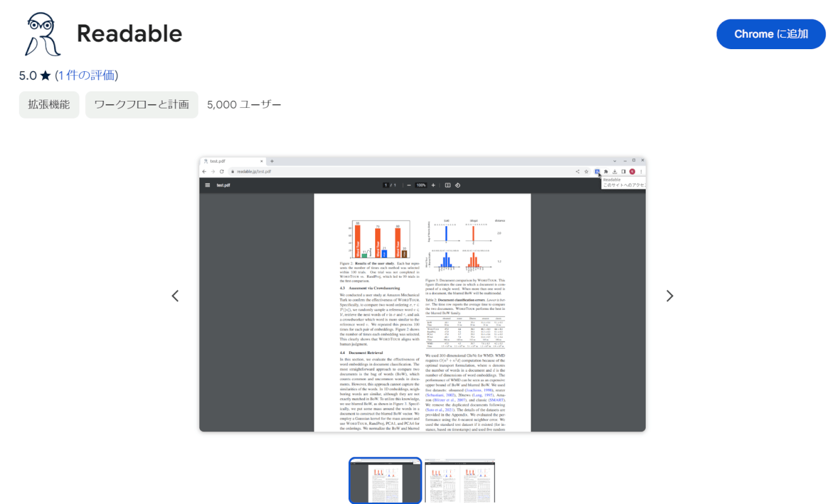The image size is (838, 504).
Task: Click the 'Chrome に追加' button
Action: click(x=771, y=34)
